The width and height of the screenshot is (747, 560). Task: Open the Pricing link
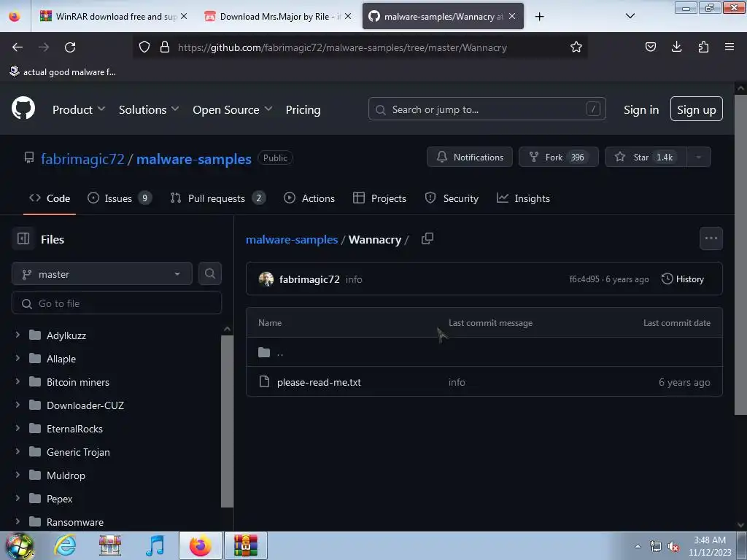point(303,109)
